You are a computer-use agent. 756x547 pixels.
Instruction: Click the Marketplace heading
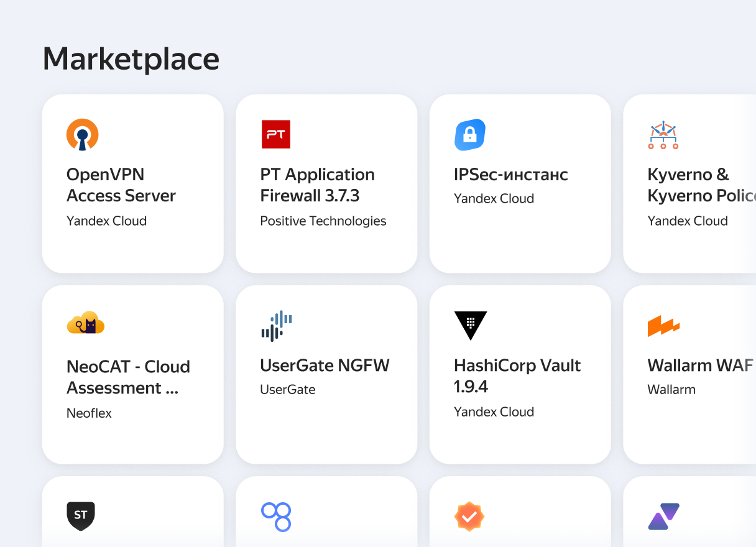(x=131, y=59)
